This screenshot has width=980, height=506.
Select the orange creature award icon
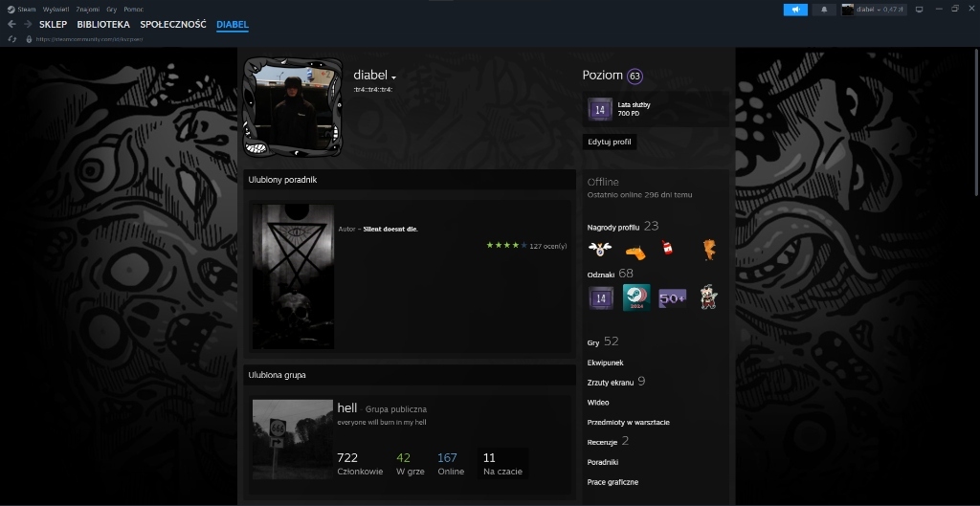pyautogui.click(x=709, y=250)
